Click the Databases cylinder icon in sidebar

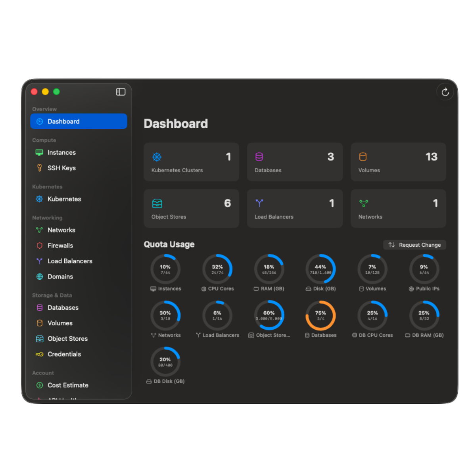[x=39, y=308]
